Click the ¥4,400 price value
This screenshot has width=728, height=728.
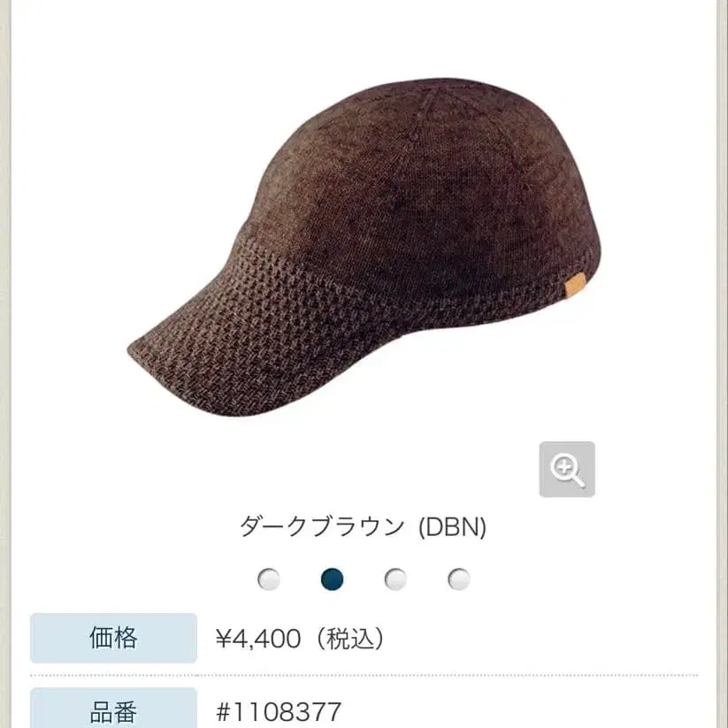pyautogui.click(x=258, y=639)
